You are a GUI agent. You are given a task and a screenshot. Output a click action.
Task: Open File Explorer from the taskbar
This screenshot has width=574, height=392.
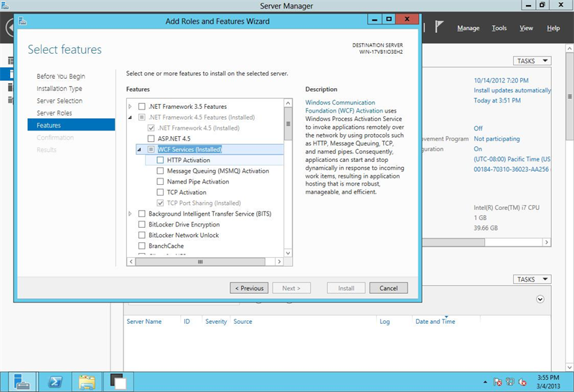87,382
